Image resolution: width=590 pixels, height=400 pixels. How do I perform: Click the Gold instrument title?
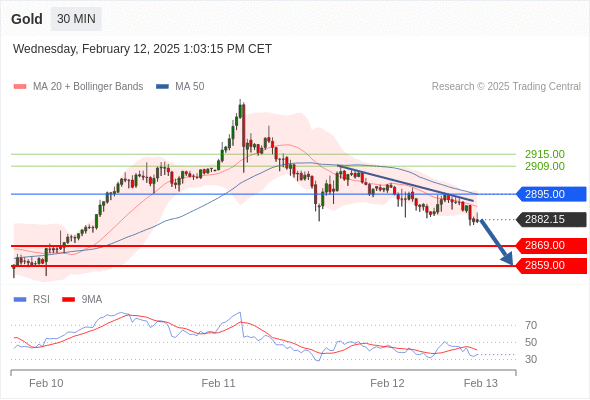(27, 19)
